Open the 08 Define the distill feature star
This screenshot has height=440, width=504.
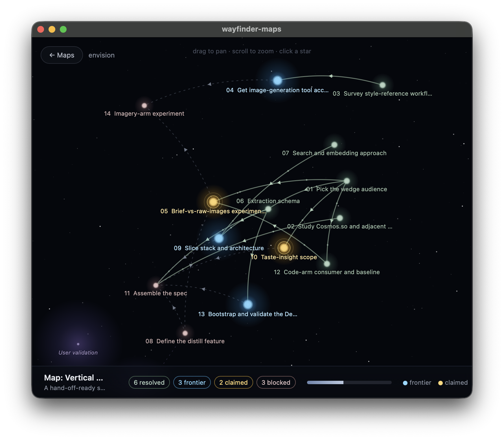click(x=185, y=333)
